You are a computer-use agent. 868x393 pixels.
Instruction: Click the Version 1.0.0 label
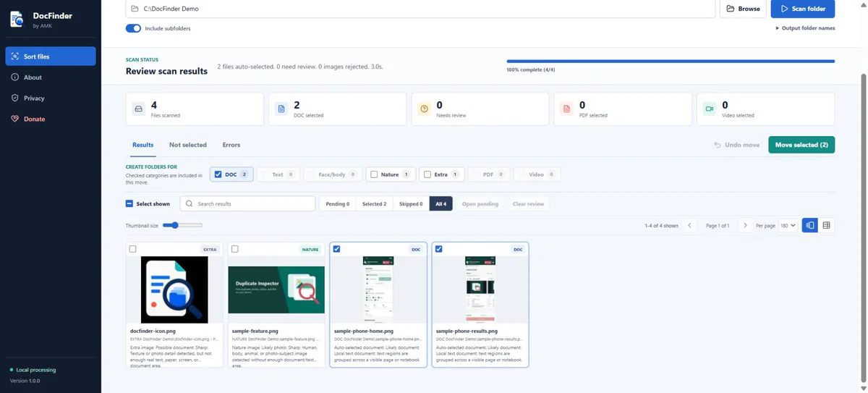[x=25, y=381]
